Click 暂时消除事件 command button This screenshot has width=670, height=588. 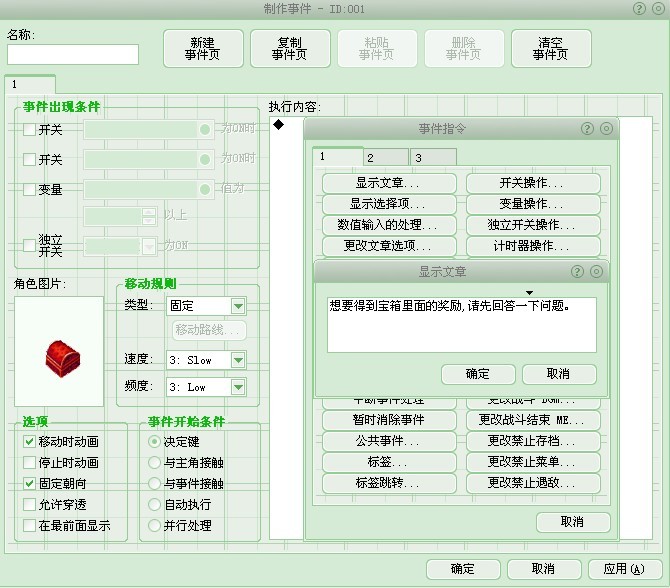click(389, 420)
